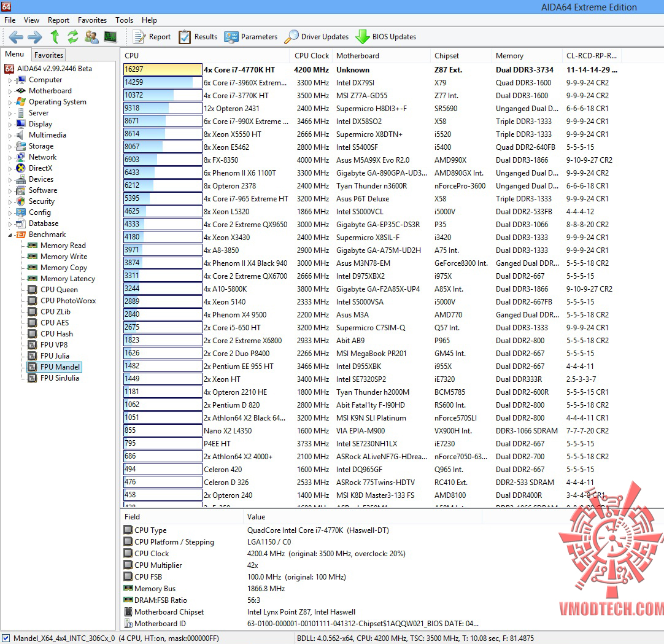Open the Report toolbar button

pos(152,37)
